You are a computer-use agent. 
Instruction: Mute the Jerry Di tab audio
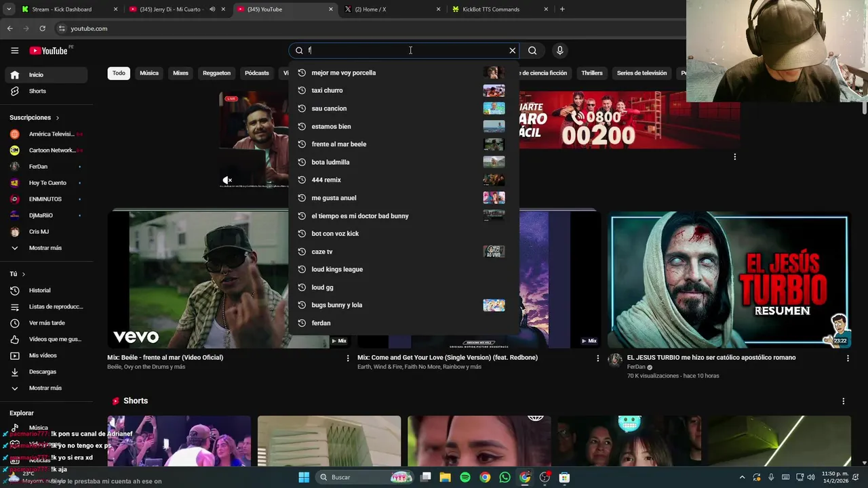(212, 9)
